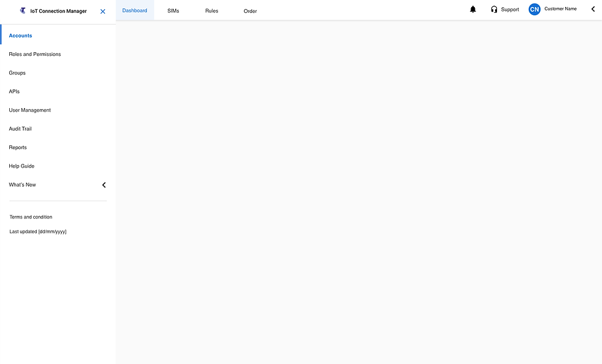Close the side menu with X
This screenshot has width=602, height=364.
tap(103, 12)
